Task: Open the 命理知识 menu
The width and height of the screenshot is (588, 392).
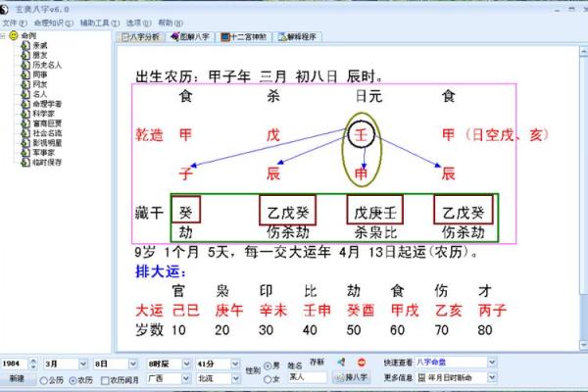Action: tap(54, 24)
